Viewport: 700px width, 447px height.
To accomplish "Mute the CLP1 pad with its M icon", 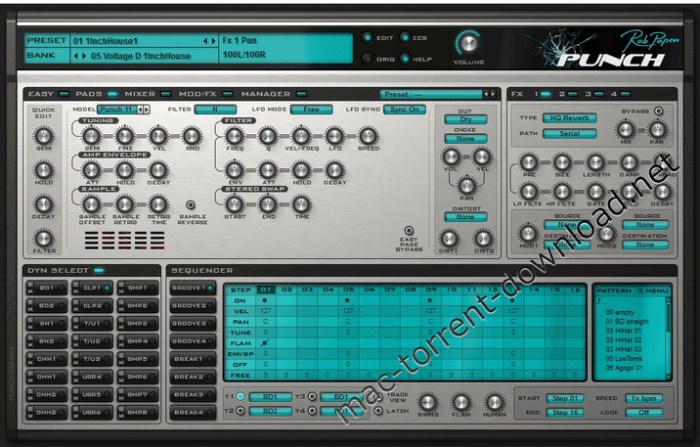I will (x=75, y=291).
